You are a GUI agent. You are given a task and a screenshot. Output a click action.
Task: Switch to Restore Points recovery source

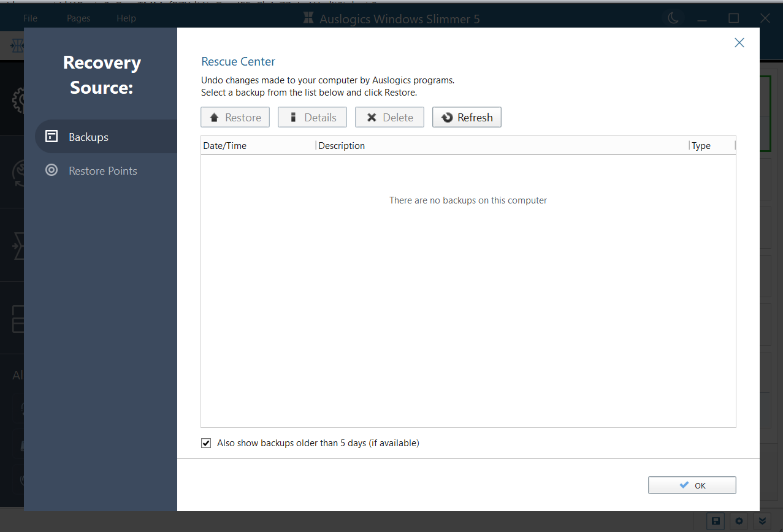click(x=106, y=170)
